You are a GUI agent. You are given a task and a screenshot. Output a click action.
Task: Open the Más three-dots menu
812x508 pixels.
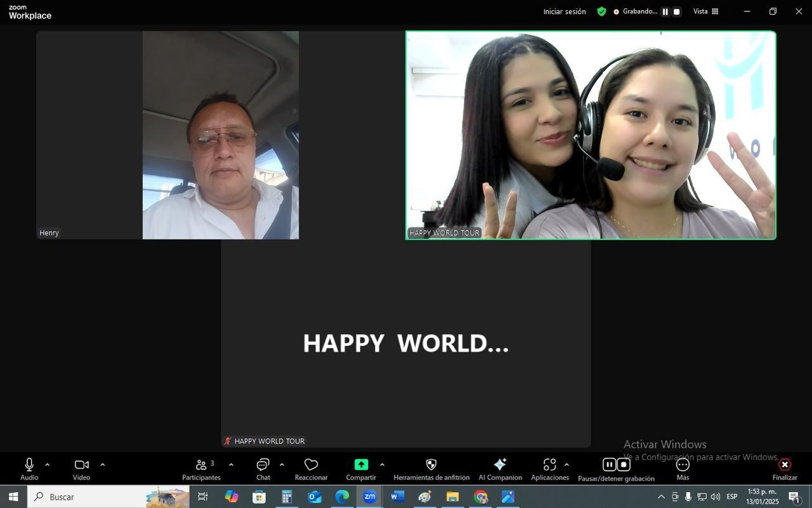pos(683,469)
